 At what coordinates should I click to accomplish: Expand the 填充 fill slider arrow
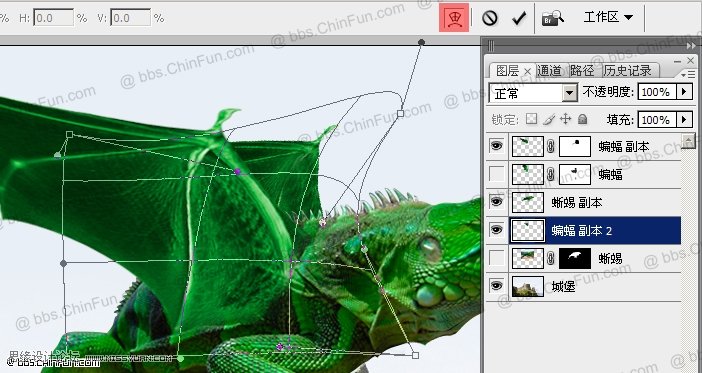click(684, 120)
